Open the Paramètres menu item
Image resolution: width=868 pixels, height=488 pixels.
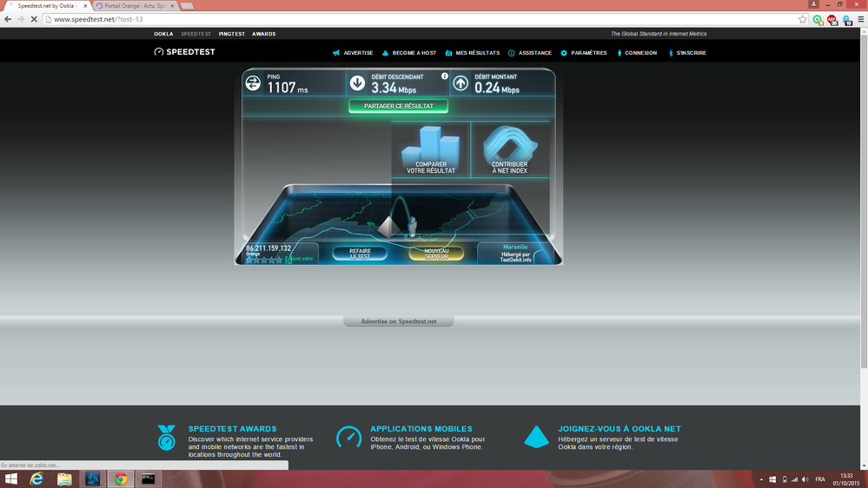click(x=588, y=53)
